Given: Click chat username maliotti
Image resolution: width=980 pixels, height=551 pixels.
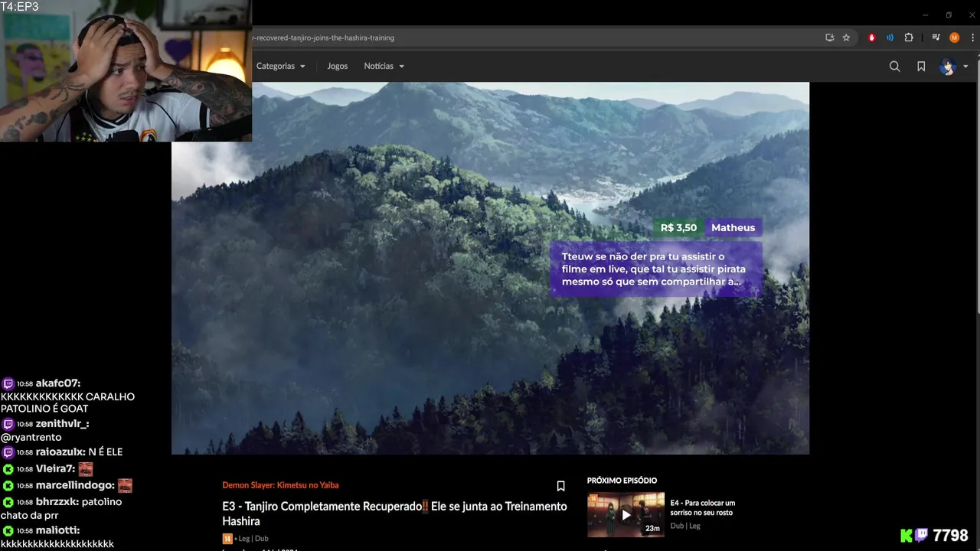Looking at the screenshot, I should point(57,530).
